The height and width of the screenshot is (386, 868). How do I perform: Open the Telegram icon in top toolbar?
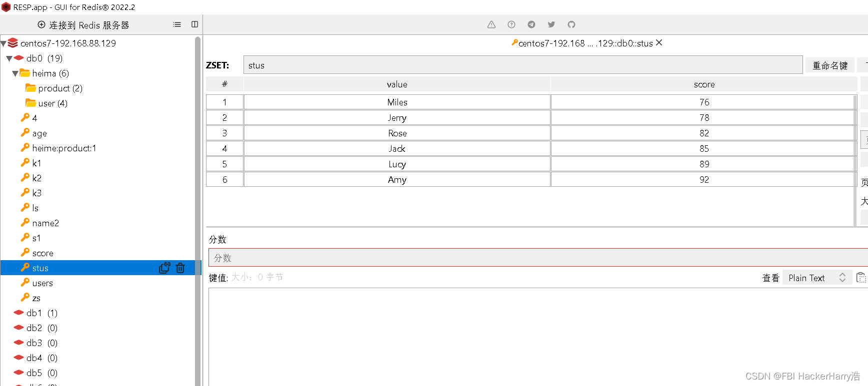pyautogui.click(x=531, y=24)
